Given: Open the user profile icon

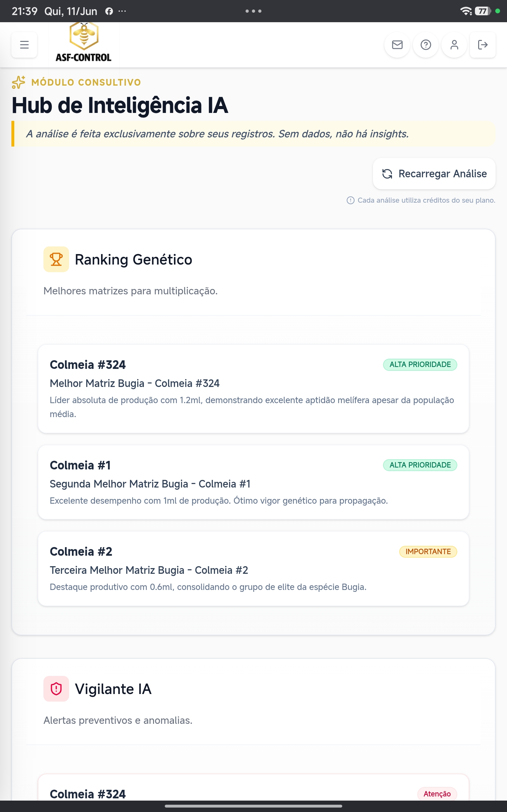Looking at the screenshot, I should tap(454, 45).
